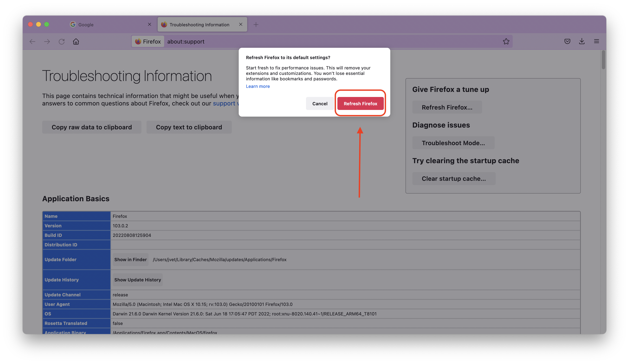Close the Troubleshooting Information tab
The image size is (629, 364).
coord(241,24)
